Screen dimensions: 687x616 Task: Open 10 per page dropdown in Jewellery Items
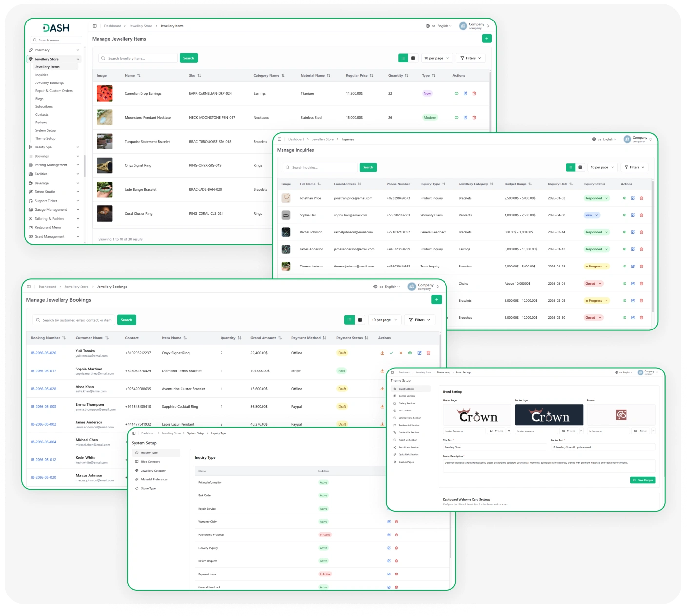437,58
